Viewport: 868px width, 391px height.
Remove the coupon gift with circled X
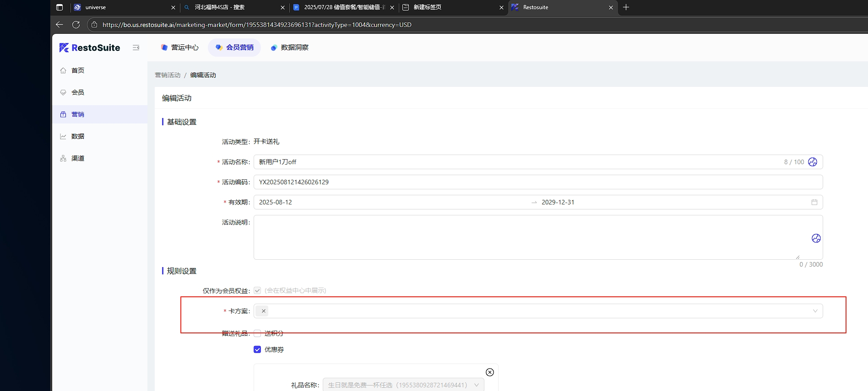[x=490, y=372]
